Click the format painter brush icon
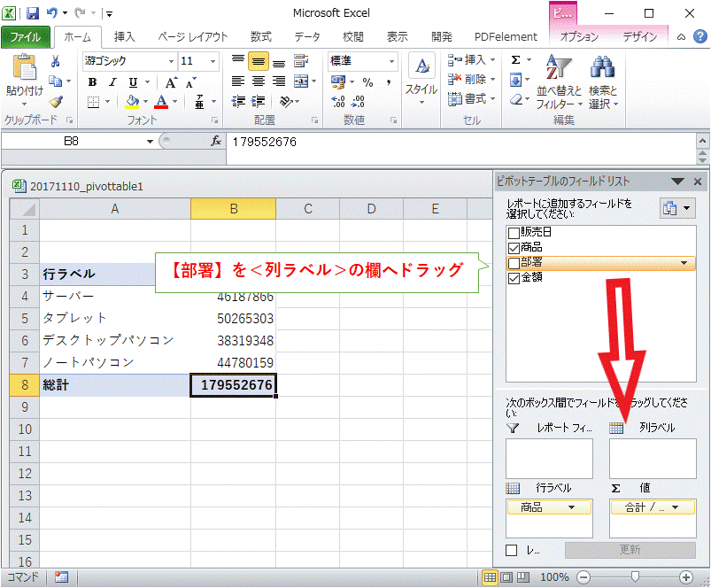This screenshot has width=711, height=588. pyautogui.click(x=56, y=101)
